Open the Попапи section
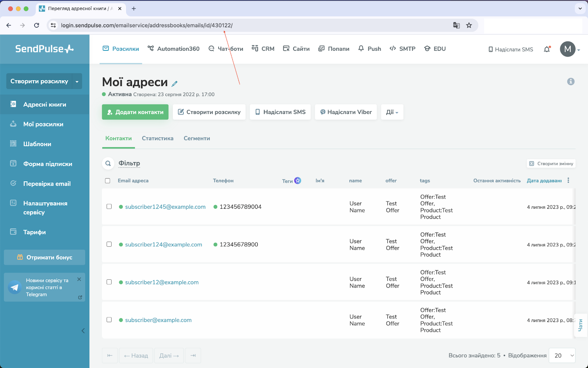Image resolution: width=588 pixels, height=368 pixels. (x=334, y=49)
